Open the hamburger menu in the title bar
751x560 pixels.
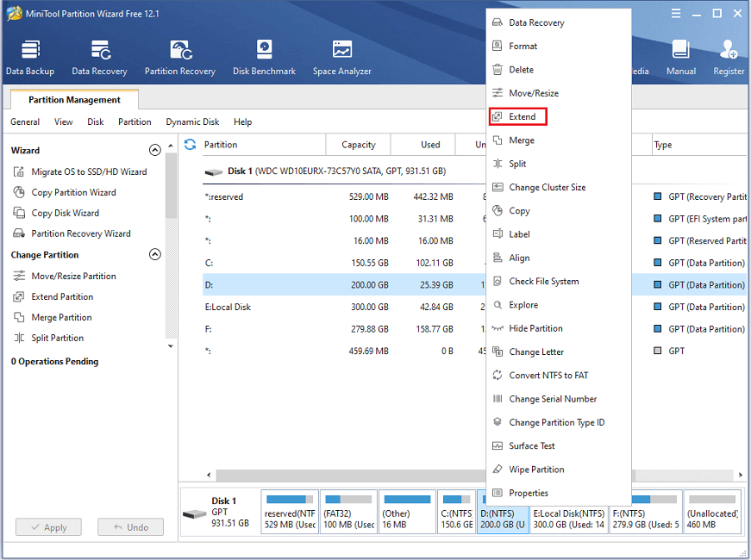(676, 14)
